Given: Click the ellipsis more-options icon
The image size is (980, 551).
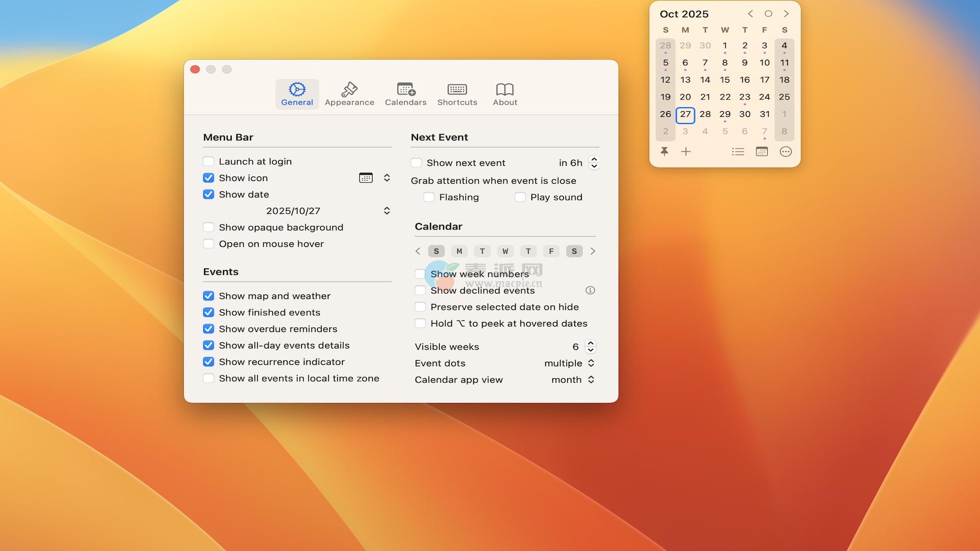Looking at the screenshot, I should point(786,152).
